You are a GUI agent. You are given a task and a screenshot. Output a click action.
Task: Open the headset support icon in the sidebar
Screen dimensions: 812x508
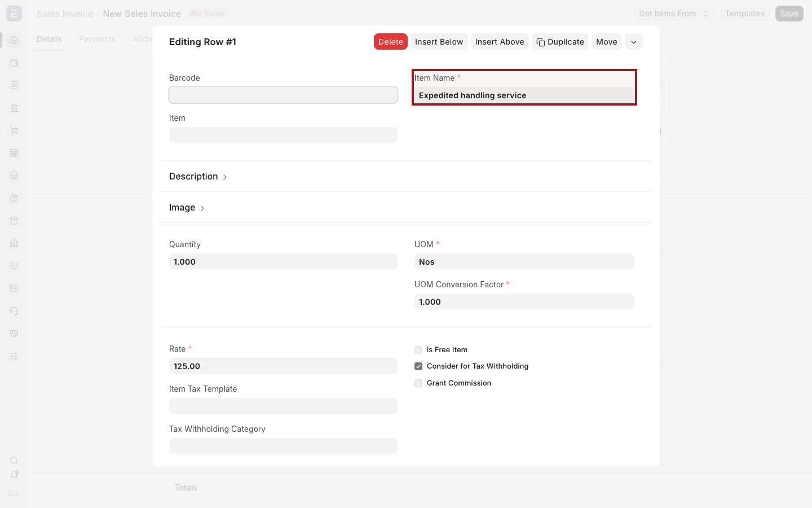pos(14,311)
